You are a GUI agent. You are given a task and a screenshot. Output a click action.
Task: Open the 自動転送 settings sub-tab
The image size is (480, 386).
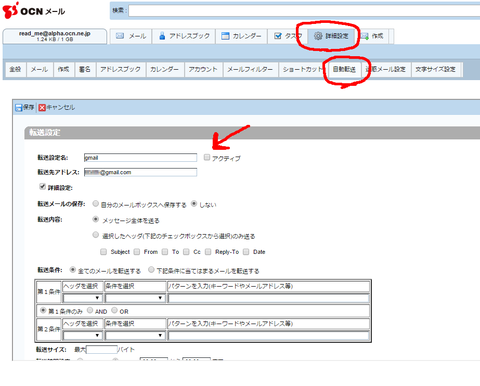click(x=344, y=69)
